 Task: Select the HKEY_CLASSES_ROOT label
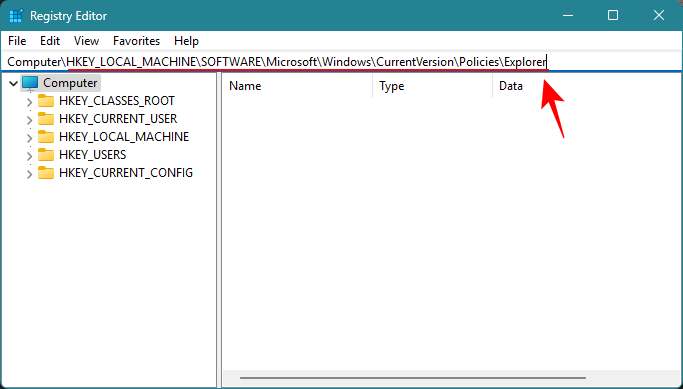point(117,101)
